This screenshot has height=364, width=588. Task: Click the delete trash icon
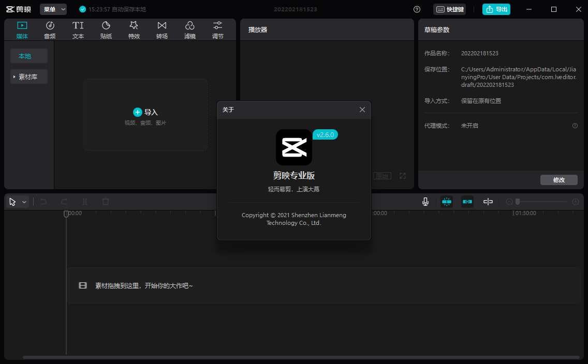[106, 202]
